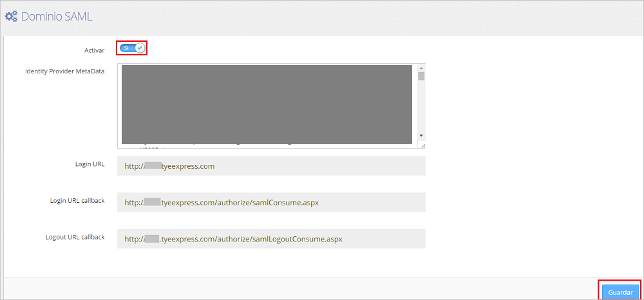Click the Identity Provider MetaData label
This screenshot has width=644, height=300.
coord(65,71)
